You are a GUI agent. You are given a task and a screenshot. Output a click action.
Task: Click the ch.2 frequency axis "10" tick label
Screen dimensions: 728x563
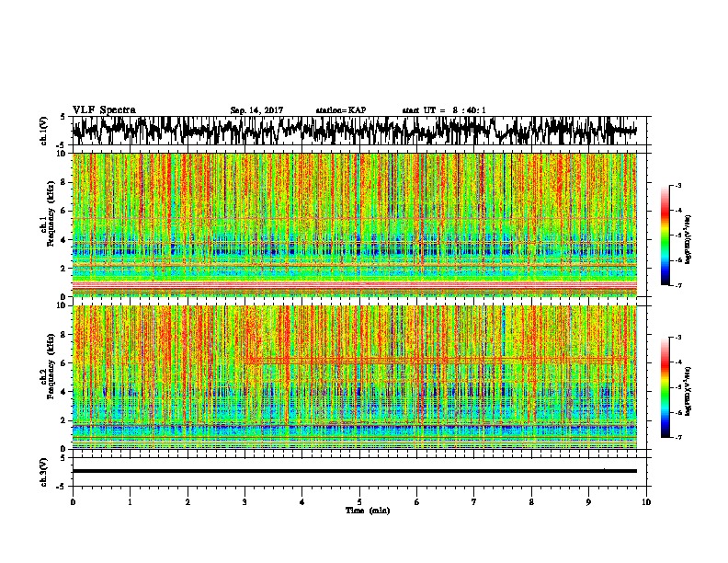[62, 305]
